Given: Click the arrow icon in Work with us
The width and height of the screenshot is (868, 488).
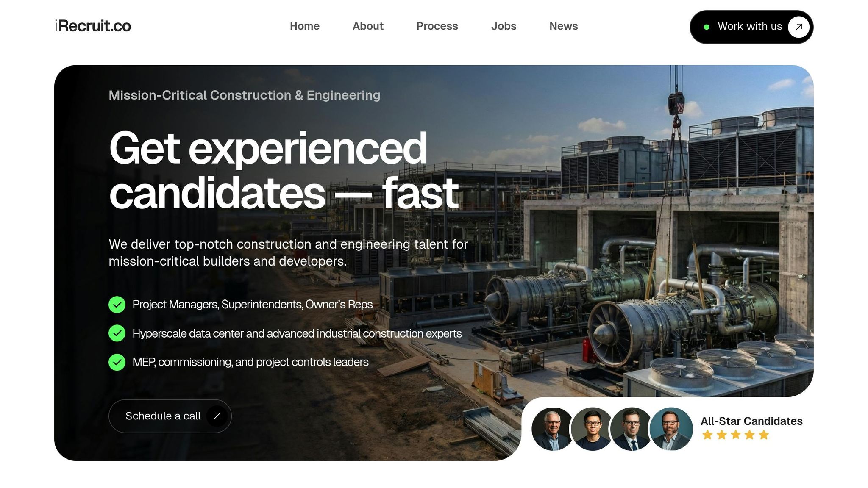Looking at the screenshot, I should point(798,27).
